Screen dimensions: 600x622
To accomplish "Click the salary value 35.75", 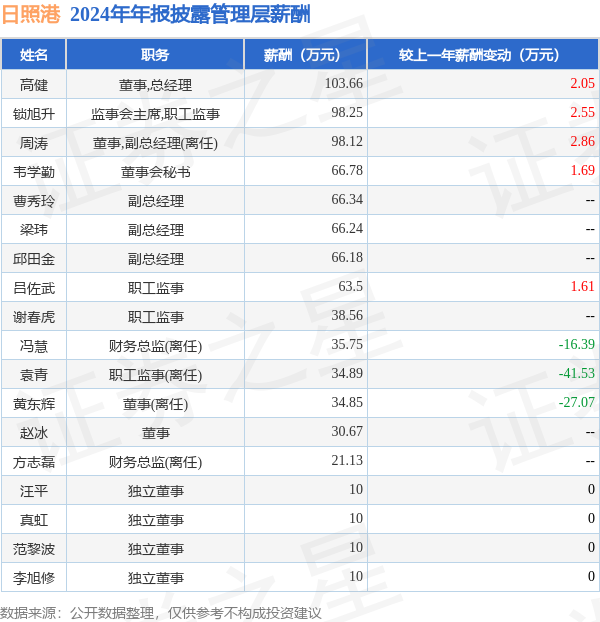I will (x=347, y=344).
